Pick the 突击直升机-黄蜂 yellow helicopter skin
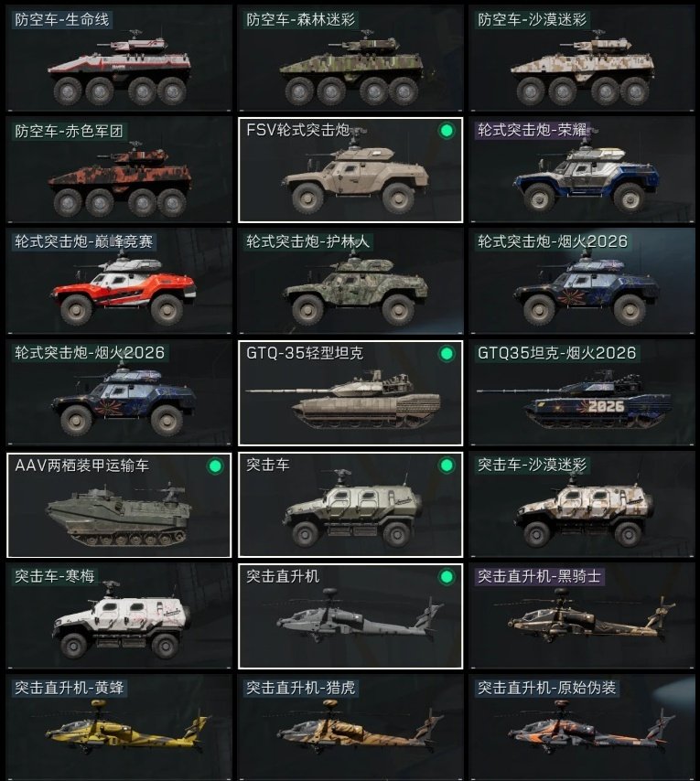700x781 pixels. pos(119,727)
